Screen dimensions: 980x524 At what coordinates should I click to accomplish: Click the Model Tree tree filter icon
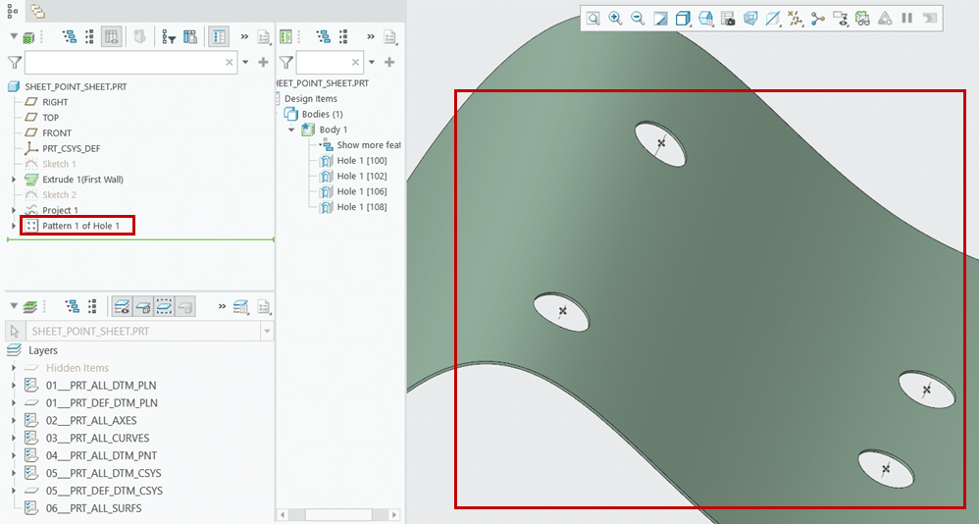tap(169, 37)
